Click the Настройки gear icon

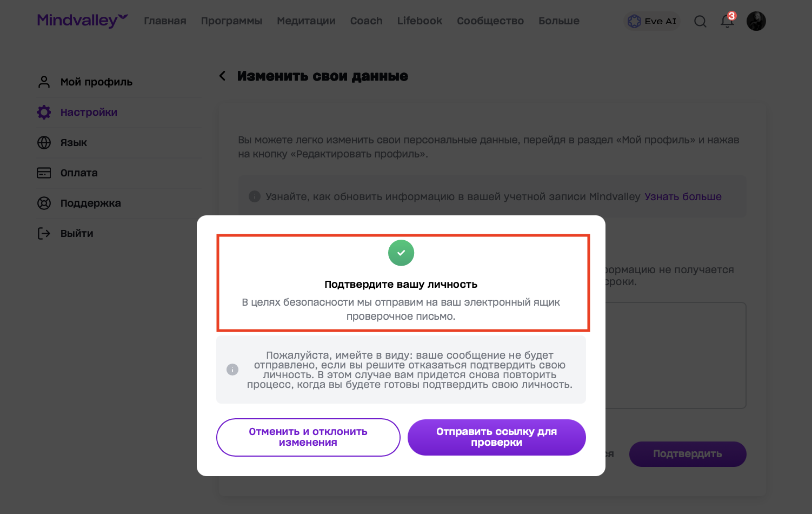(x=44, y=112)
